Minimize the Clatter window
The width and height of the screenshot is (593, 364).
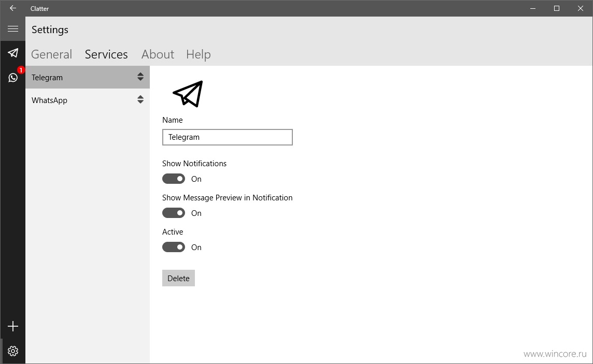tap(533, 8)
